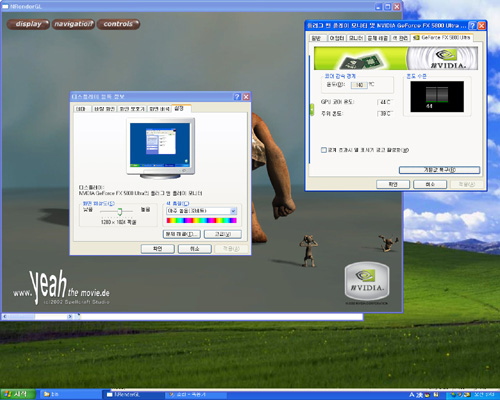Click the NRenderGL horizontal scrollbar left arrow

coord(5,316)
